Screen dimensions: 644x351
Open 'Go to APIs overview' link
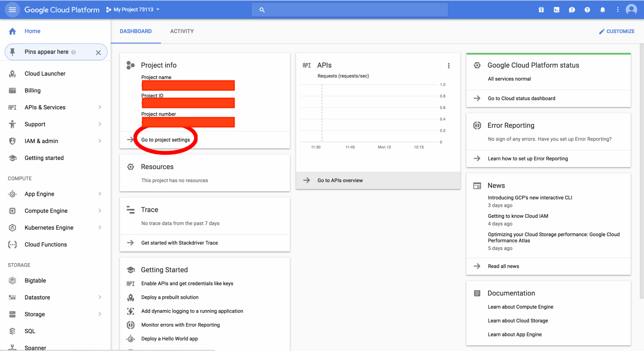pyautogui.click(x=340, y=181)
